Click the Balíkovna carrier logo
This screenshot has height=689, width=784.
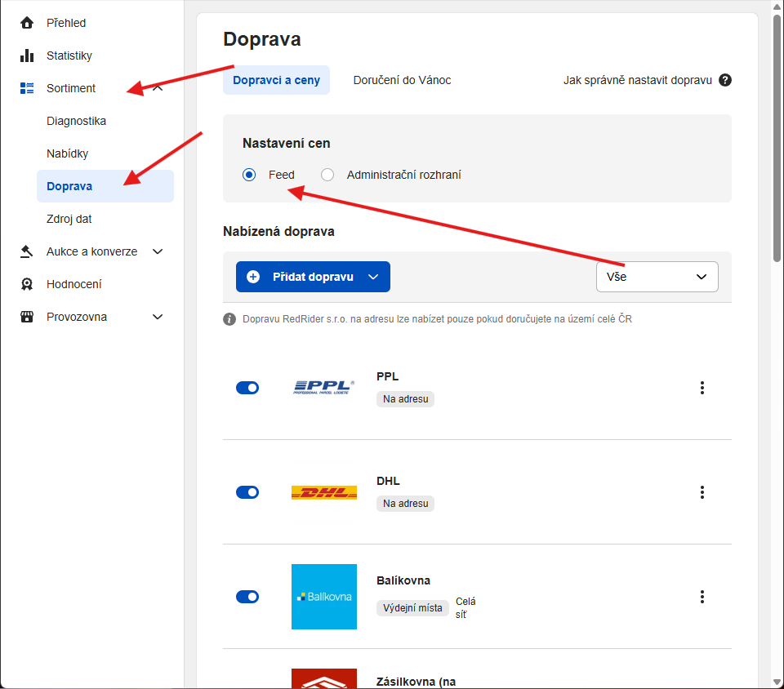324,597
